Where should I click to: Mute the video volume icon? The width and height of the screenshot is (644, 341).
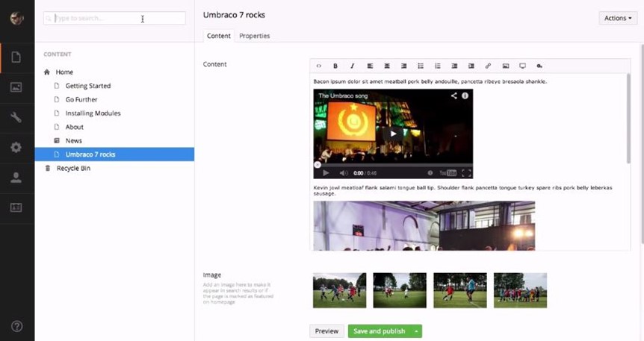pos(344,173)
